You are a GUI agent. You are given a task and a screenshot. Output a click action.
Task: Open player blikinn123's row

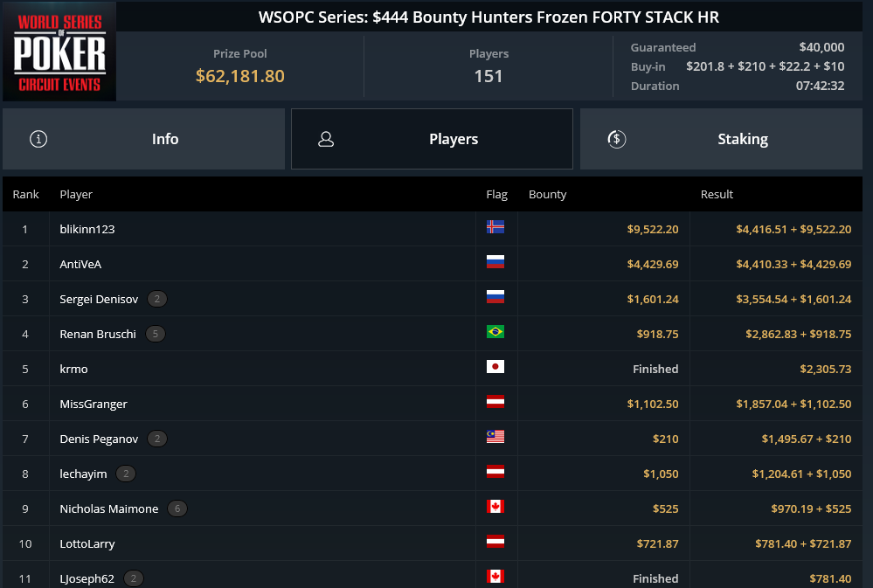click(x=87, y=229)
